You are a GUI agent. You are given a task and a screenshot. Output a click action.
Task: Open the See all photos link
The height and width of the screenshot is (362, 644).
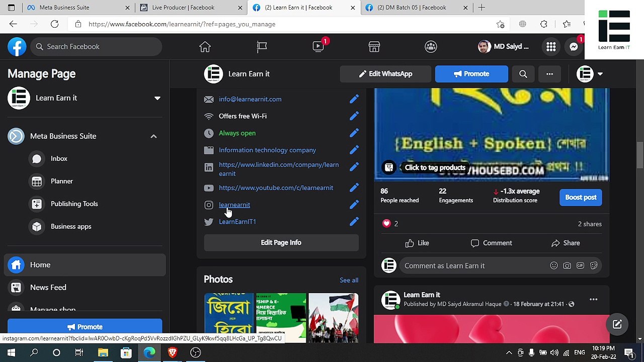click(x=349, y=281)
